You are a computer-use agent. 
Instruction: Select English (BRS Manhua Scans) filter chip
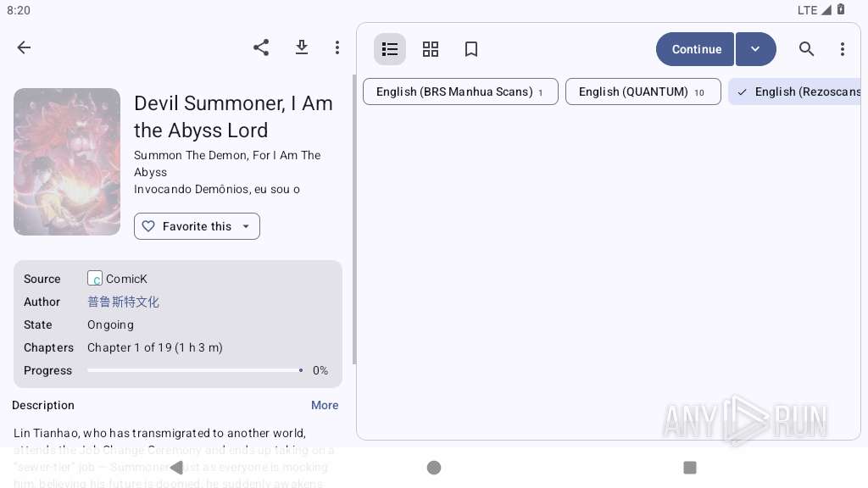[460, 91]
